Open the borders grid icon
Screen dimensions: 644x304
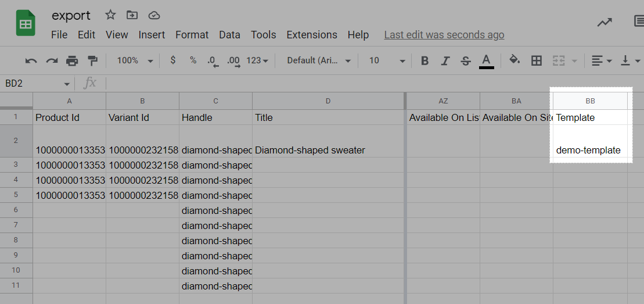[x=537, y=61]
